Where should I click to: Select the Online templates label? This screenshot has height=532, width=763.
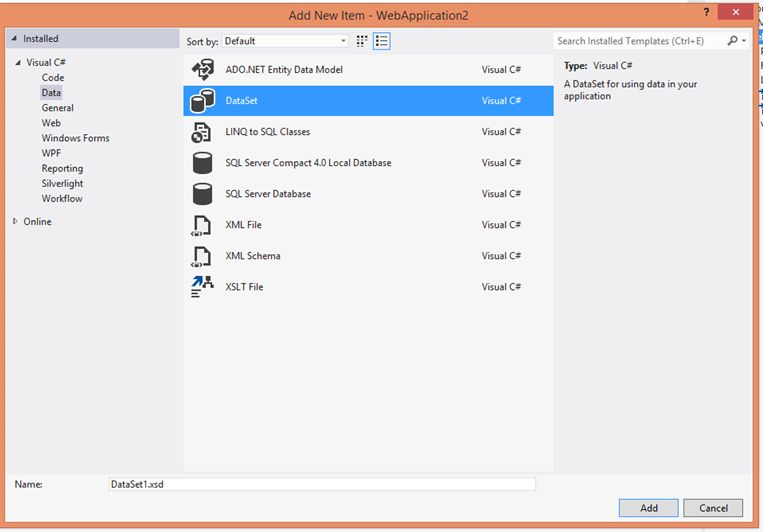tap(37, 221)
